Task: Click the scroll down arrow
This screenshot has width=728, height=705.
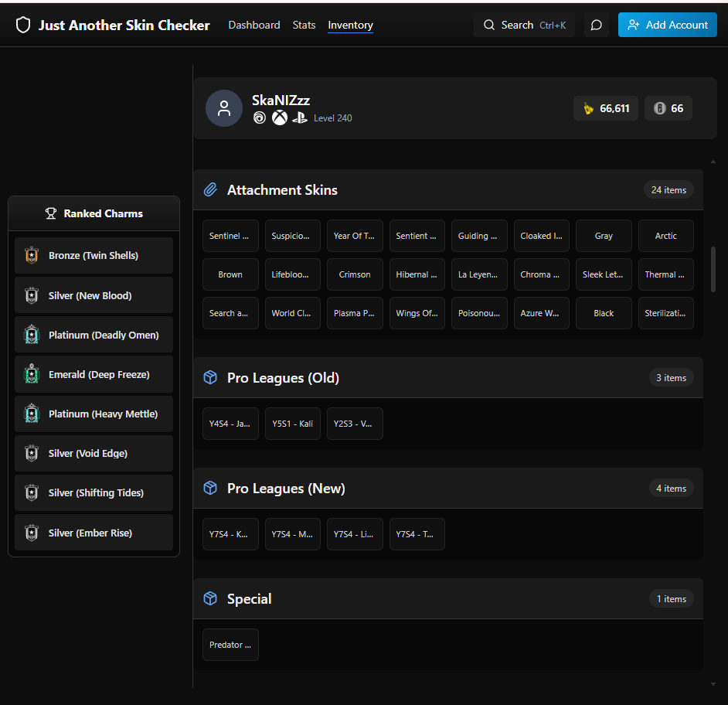Action: (713, 684)
